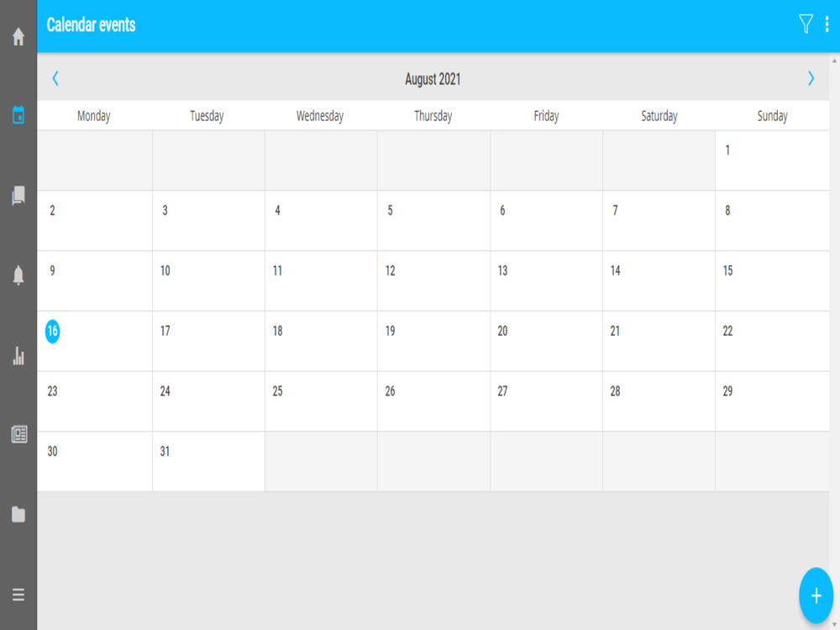Click the Thursday column header

point(433,116)
